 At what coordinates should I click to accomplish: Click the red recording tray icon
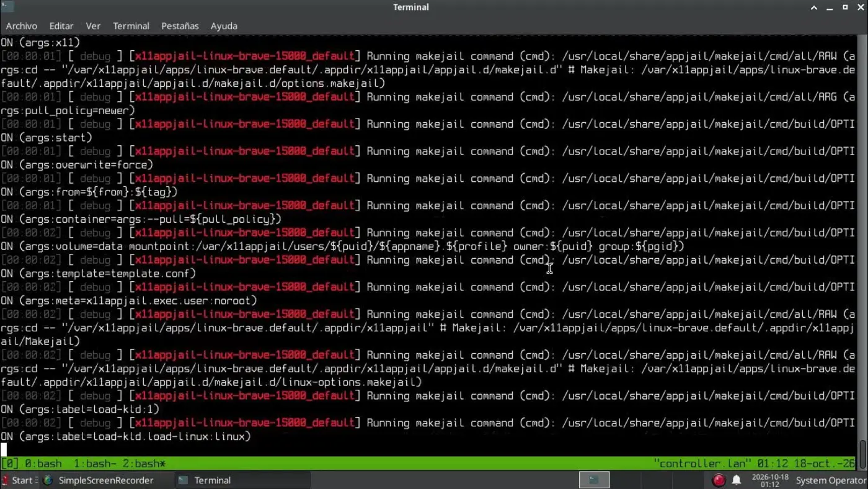tap(719, 480)
